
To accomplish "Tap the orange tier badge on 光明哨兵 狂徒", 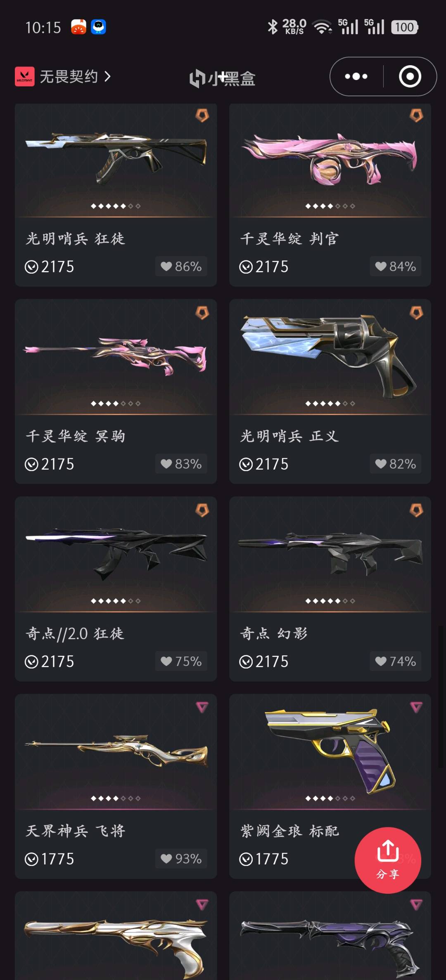I will click(202, 116).
